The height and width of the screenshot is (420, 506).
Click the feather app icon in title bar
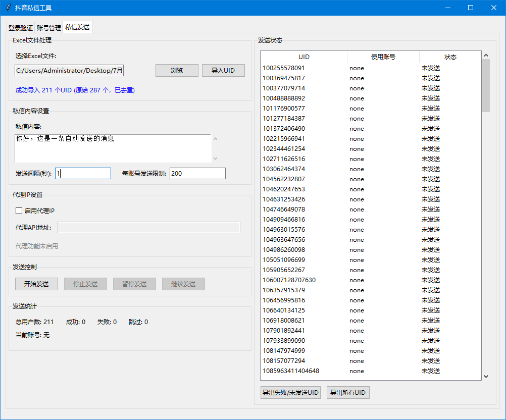click(9, 8)
